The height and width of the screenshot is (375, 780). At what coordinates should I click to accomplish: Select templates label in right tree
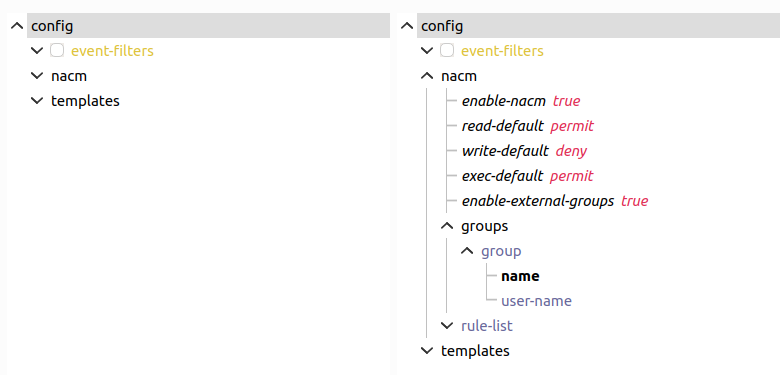coord(476,351)
